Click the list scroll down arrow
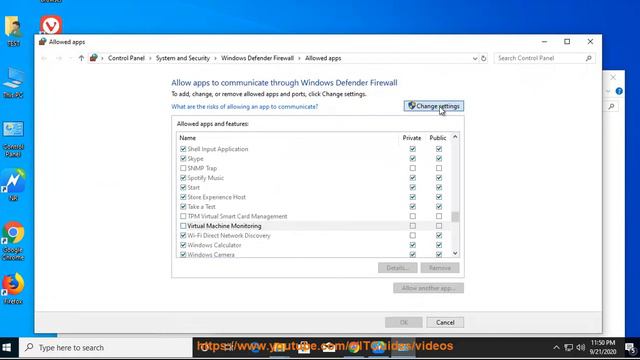 click(455, 253)
